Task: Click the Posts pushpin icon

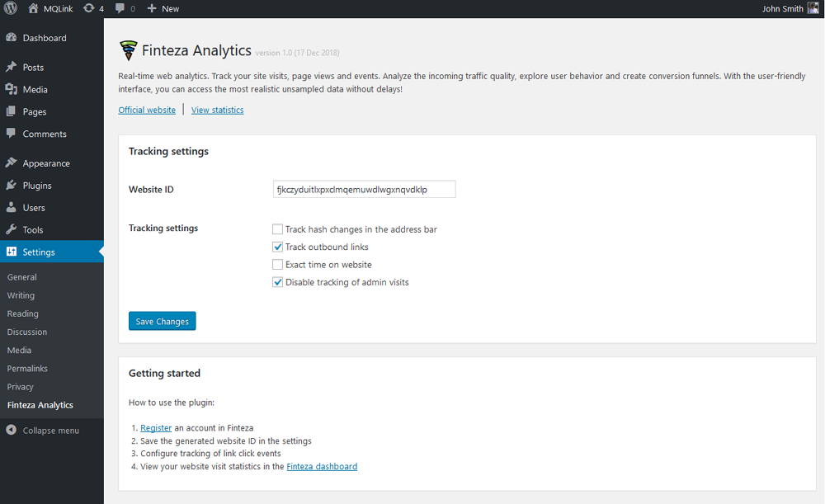Action: (11, 67)
